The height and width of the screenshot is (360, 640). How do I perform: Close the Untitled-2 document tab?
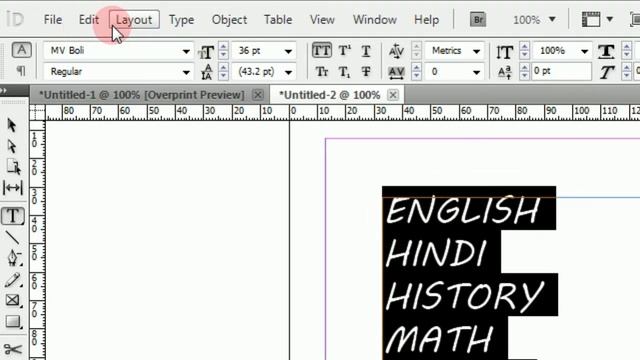pos(393,95)
